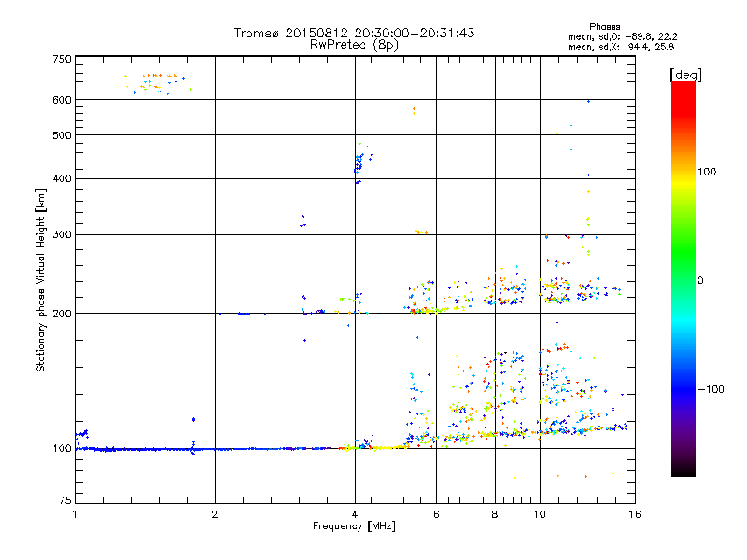Click the '200' height axis tick label
This screenshot has width=747, height=560.
point(63,314)
